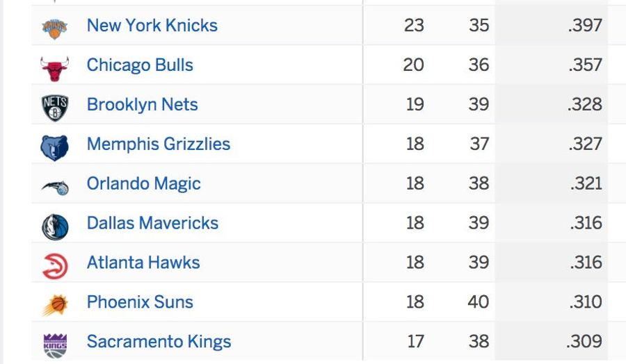Open the Atlanta Hawks link
The width and height of the screenshot is (626, 364).
coord(143,263)
